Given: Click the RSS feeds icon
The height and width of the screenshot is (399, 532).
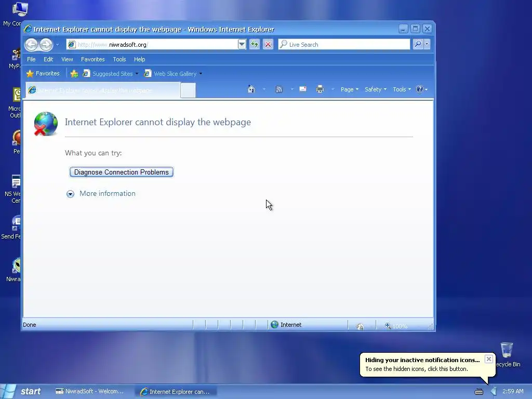Looking at the screenshot, I should coord(279,89).
